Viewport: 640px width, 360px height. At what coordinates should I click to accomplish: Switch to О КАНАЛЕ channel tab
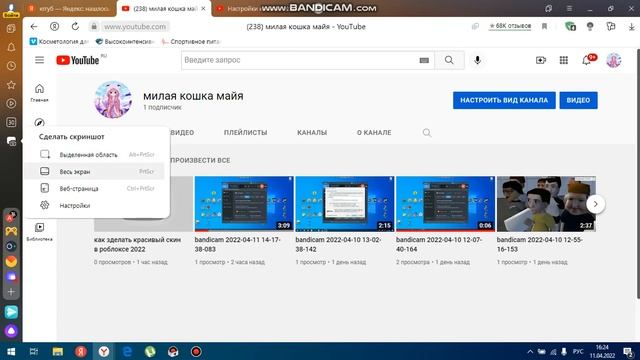click(374, 133)
